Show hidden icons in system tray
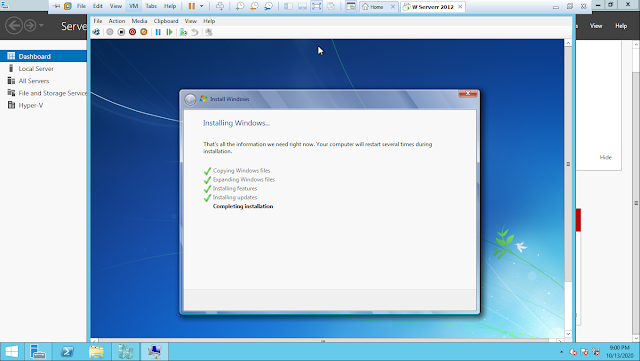This screenshot has height=361, width=640. [562, 352]
